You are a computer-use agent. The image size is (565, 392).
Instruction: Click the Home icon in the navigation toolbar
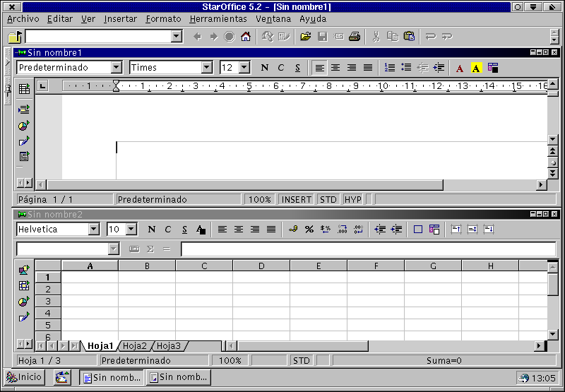(245, 37)
